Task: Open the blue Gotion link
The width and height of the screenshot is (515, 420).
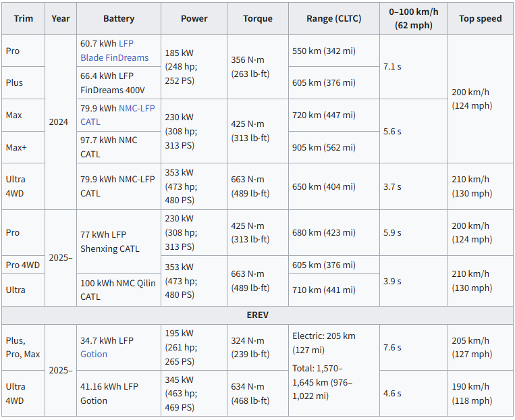Action: (94, 354)
